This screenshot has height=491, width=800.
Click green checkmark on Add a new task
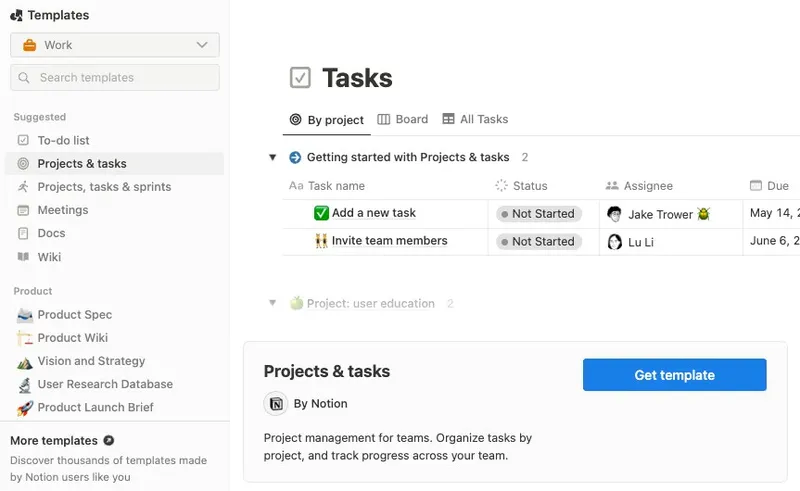[321, 213]
